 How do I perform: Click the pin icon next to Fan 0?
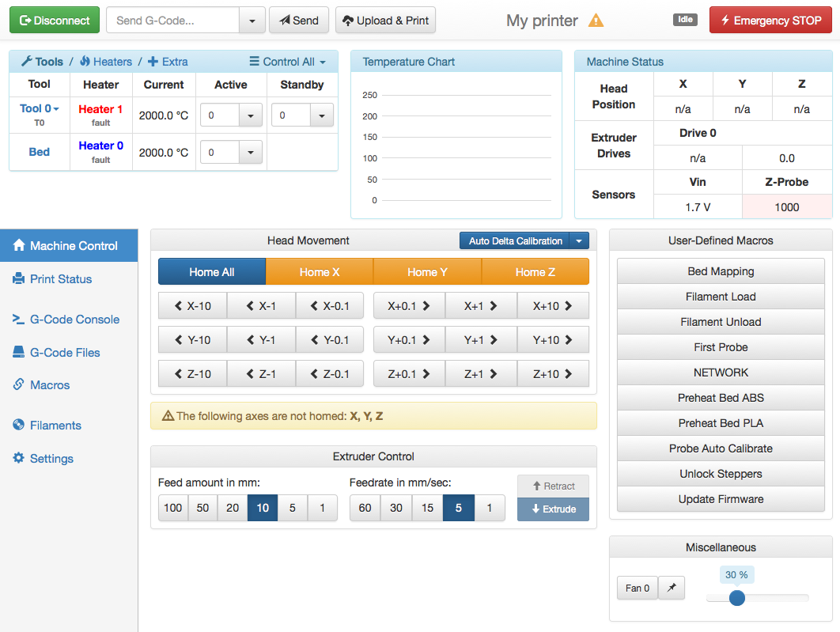[672, 588]
